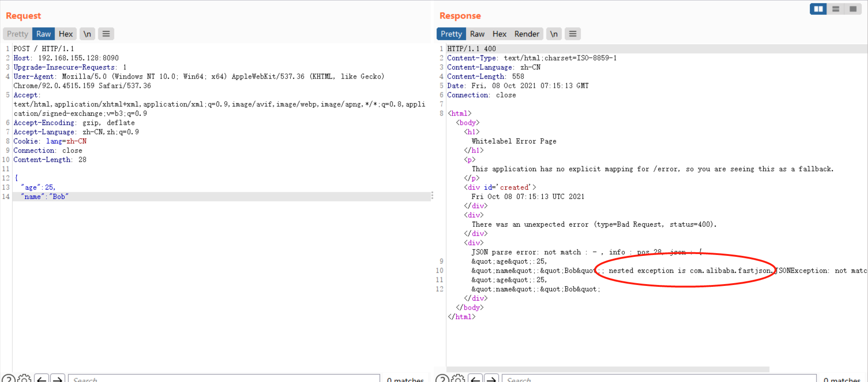
Task: Open help icon below Response panel
Action: coord(442,379)
